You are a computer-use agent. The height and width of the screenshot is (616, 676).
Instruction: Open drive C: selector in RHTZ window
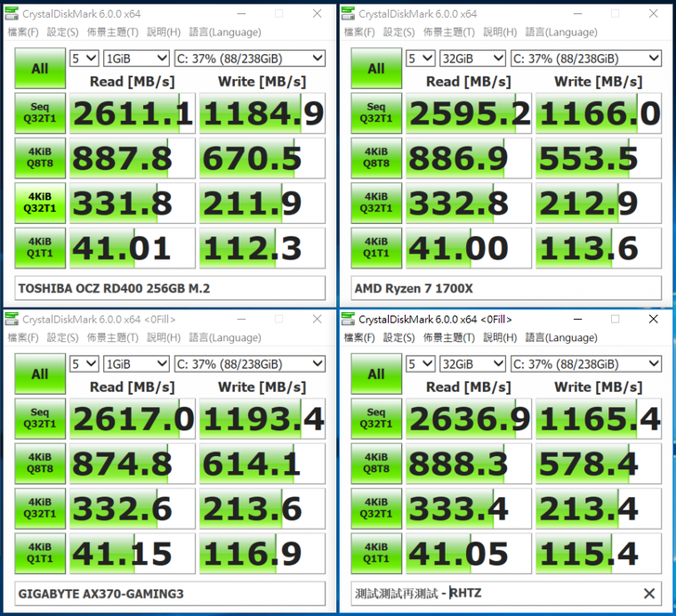pos(586,363)
